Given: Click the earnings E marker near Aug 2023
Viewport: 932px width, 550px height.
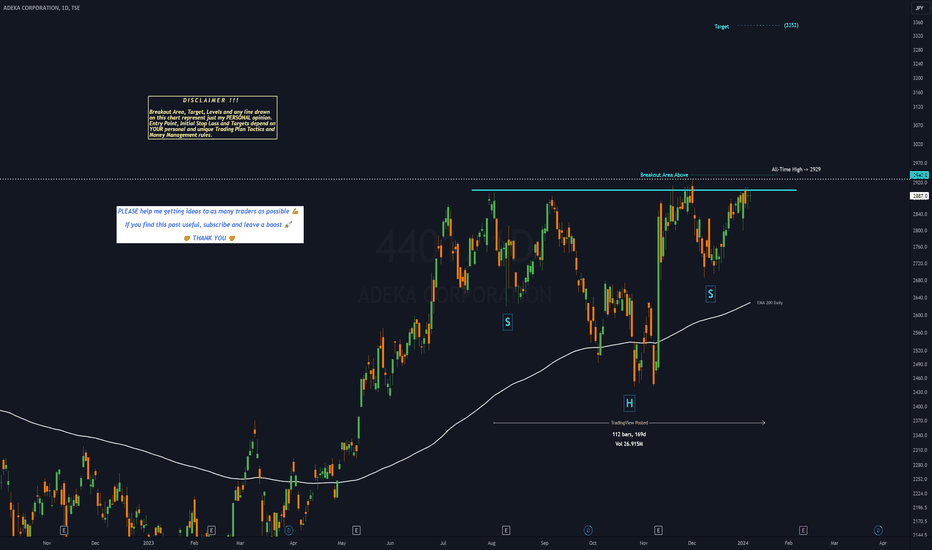Looking at the screenshot, I should click(x=506, y=530).
